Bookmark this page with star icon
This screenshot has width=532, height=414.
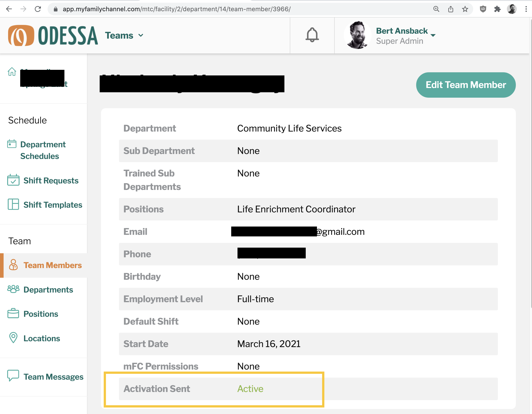click(x=465, y=9)
